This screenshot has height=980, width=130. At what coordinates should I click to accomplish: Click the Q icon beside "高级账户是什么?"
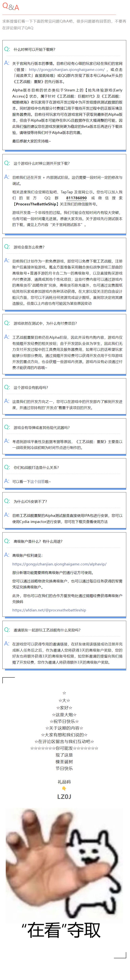tap(7, 541)
